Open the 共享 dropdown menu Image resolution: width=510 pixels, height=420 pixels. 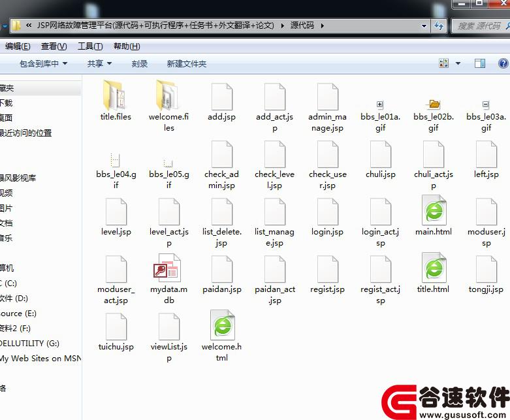click(x=99, y=64)
